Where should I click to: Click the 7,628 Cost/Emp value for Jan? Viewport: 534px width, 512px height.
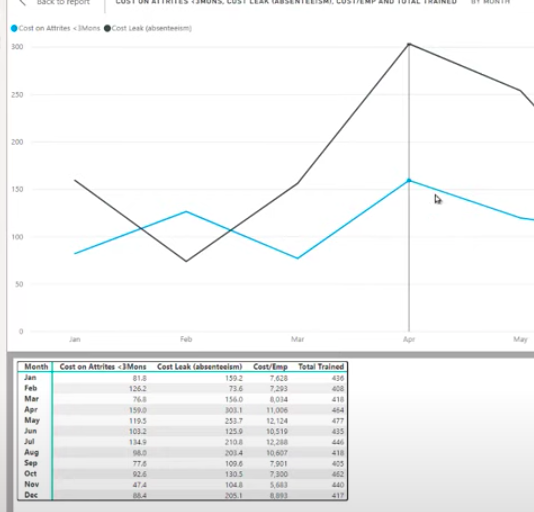279,378
